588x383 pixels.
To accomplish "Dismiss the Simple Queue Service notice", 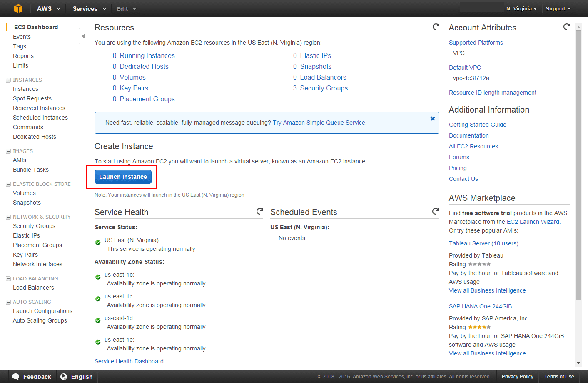I will tap(433, 119).
